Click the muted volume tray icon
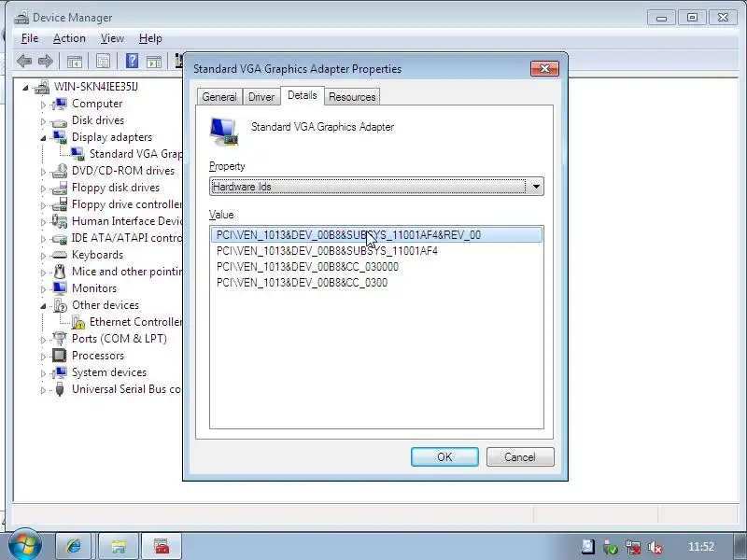Screen dimensions: 747x560 point(655,547)
